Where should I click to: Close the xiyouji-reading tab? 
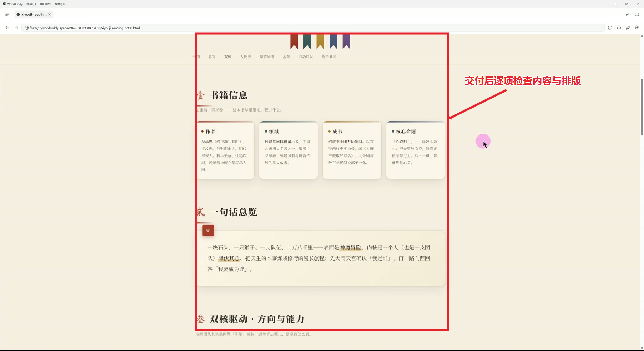click(x=49, y=14)
